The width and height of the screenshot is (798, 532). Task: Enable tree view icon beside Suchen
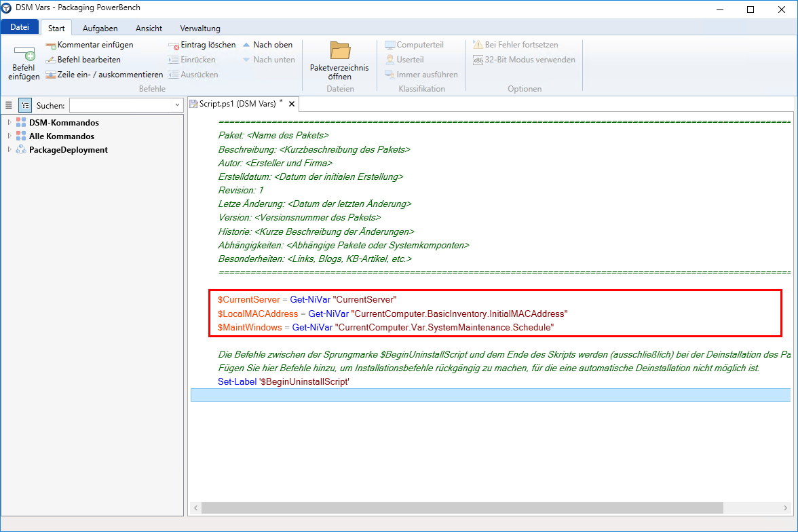pos(25,105)
